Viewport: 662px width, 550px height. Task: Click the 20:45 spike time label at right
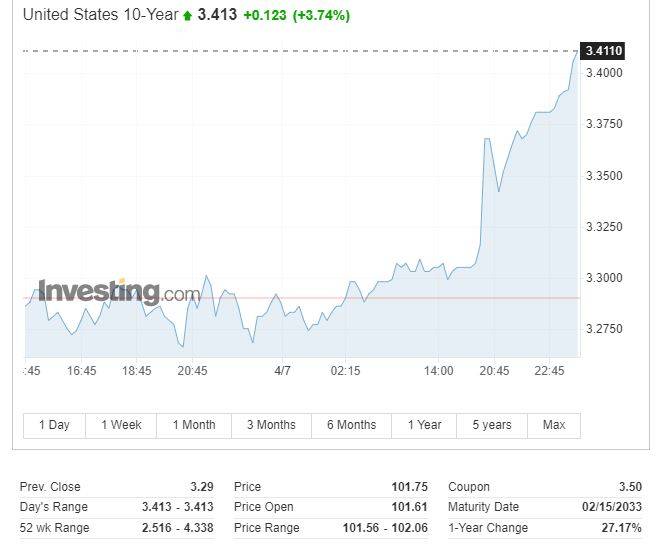tap(494, 371)
